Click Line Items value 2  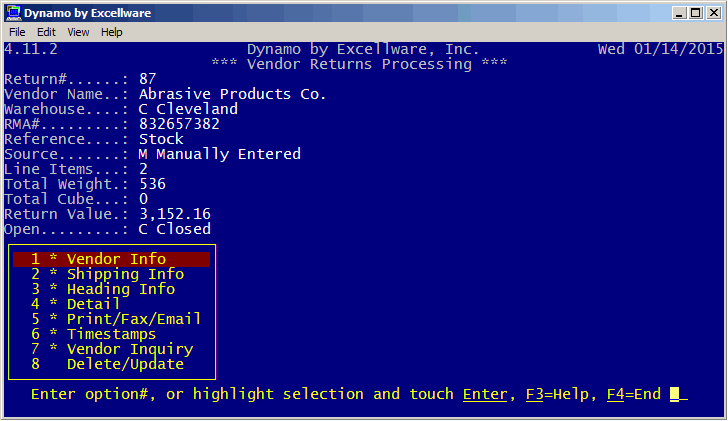tap(143, 169)
